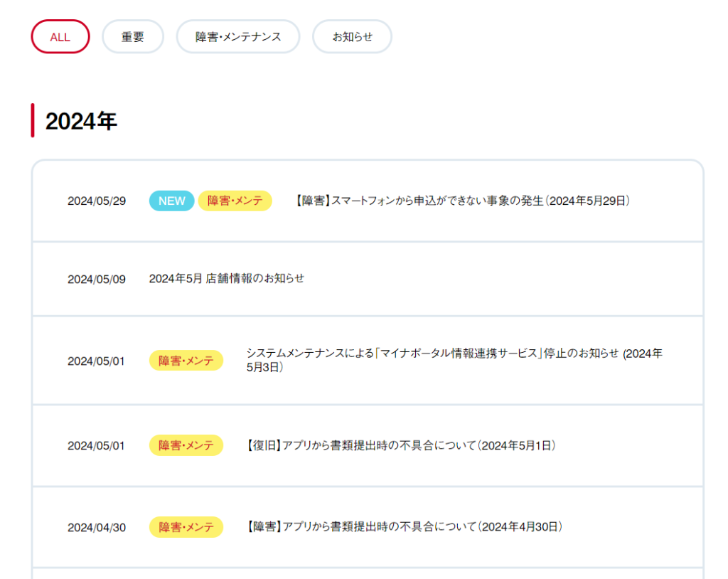Open the お知らせ filter tab
The image size is (728, 579).
click(352, 37)
